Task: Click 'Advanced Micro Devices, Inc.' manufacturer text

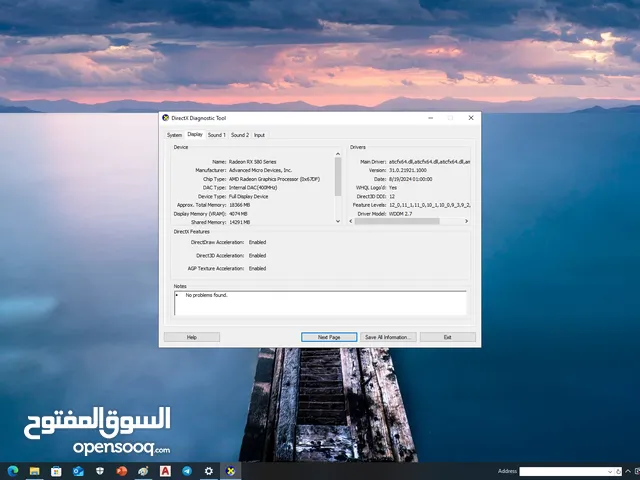Action: pyautogui.click(x=260, y=171)
